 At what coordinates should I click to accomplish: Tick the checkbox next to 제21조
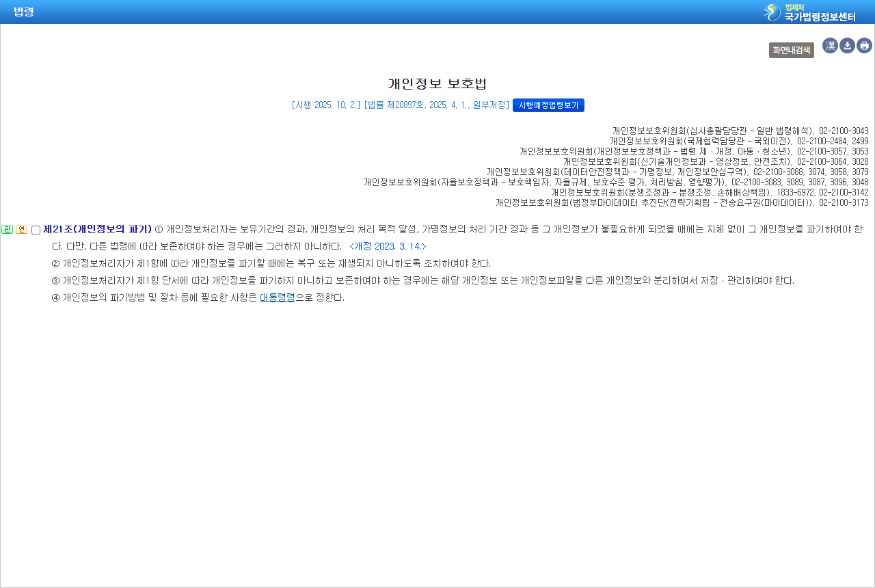click(x=36, y=230)
